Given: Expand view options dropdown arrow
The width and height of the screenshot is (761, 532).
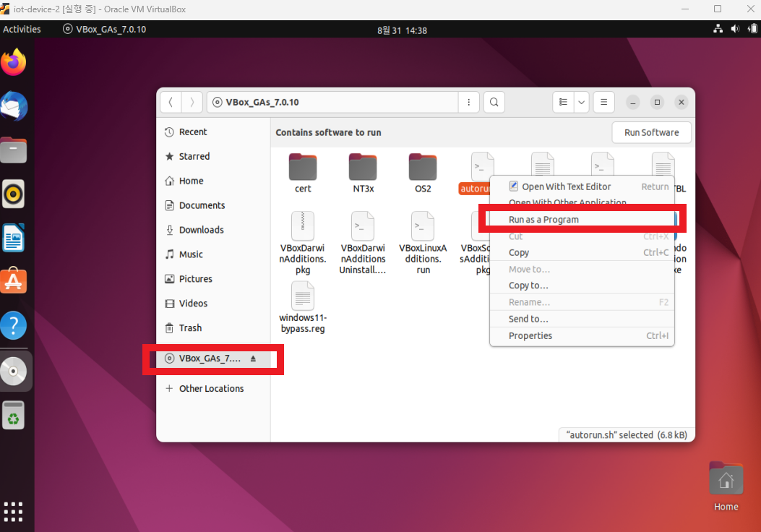Looking at the screenshot, I should pos(582,102).
